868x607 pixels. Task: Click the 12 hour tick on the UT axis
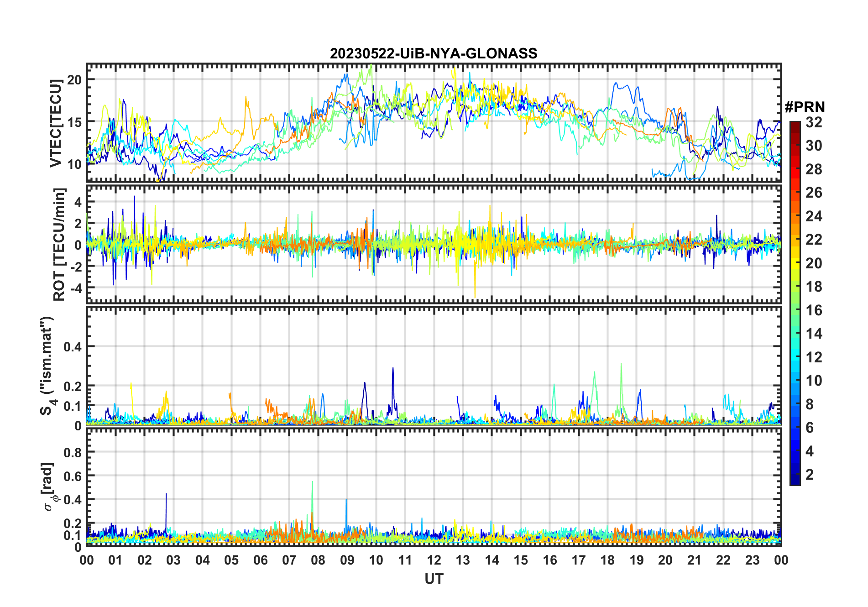pyautogui.click(x=434, y=560)
